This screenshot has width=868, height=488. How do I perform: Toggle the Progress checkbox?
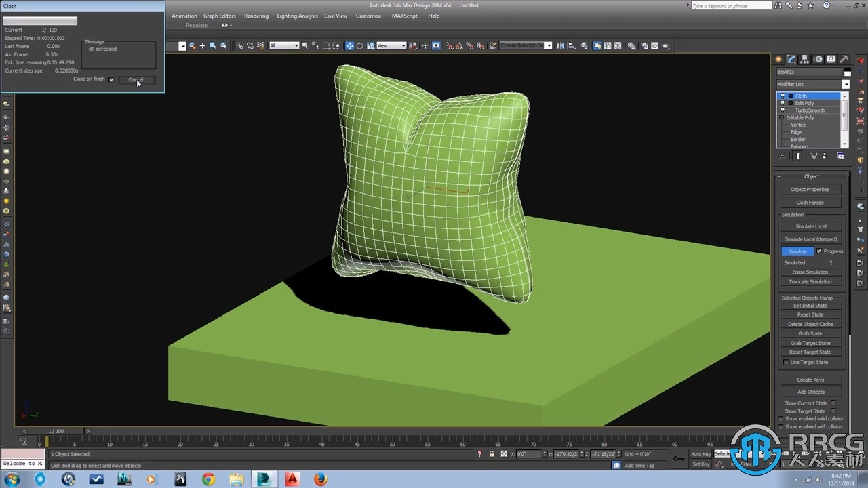pyautogui.click(x=819, y=251)
